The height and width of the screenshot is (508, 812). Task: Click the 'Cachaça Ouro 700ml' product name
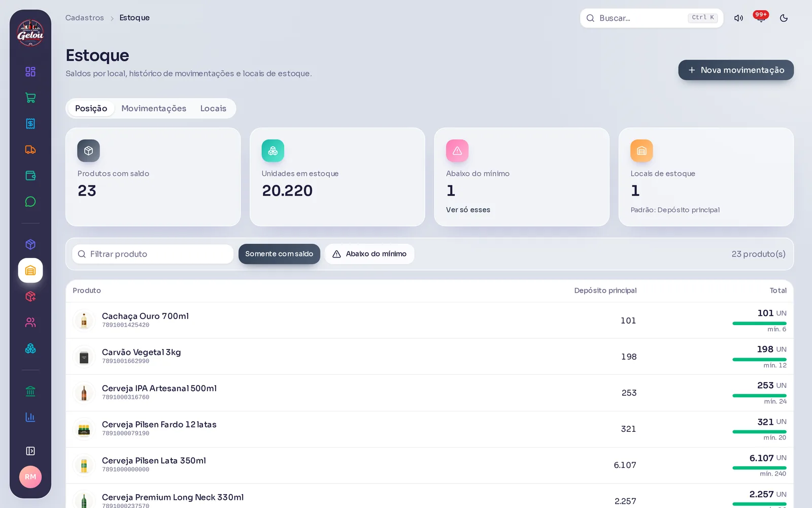tap(145, 316)
